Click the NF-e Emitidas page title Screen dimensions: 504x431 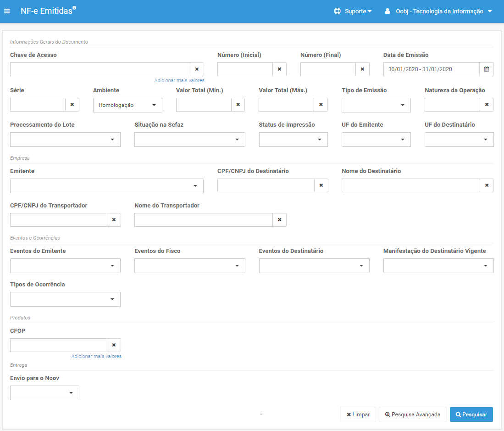point(47,11)
